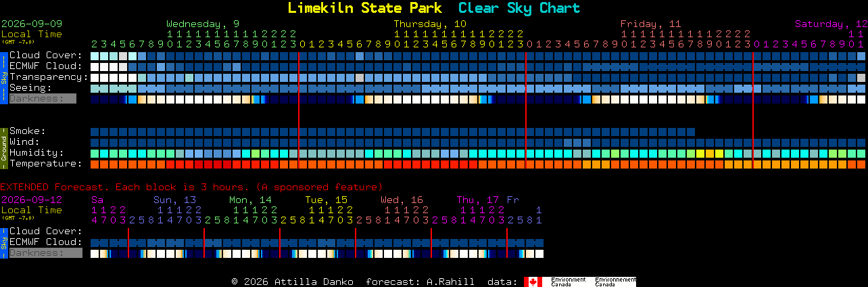Click the Wind row label
This screenshot has height=287, width=868.
pos(24,142)
